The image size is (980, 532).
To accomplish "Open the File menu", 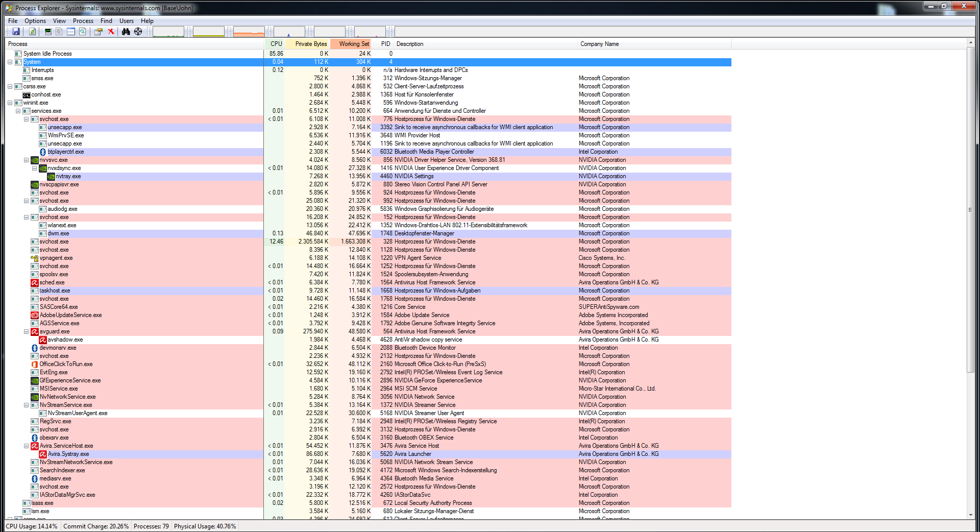I will tap(13, 21).
